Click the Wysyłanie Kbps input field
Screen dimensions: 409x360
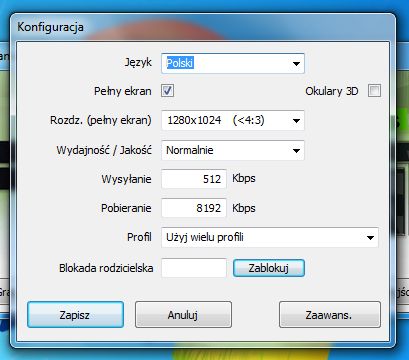click(194, 179)
